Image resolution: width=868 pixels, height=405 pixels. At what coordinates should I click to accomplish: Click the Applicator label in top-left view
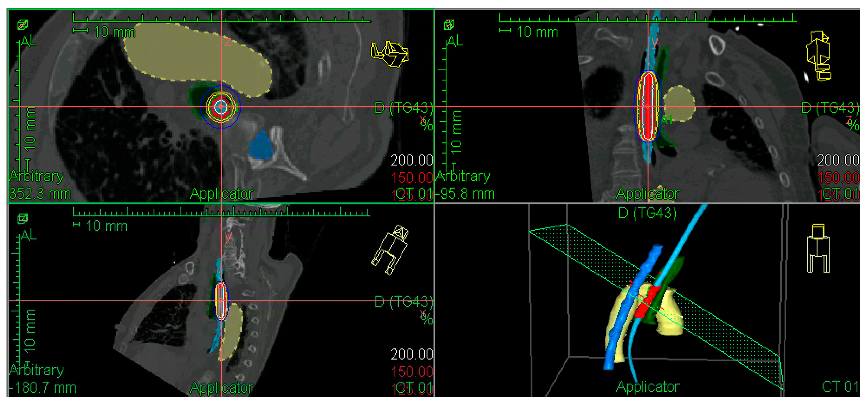(x=221, y=194)
